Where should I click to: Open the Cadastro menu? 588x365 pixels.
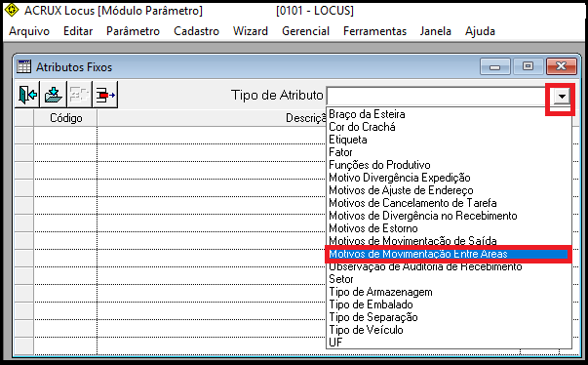point(197,31)
